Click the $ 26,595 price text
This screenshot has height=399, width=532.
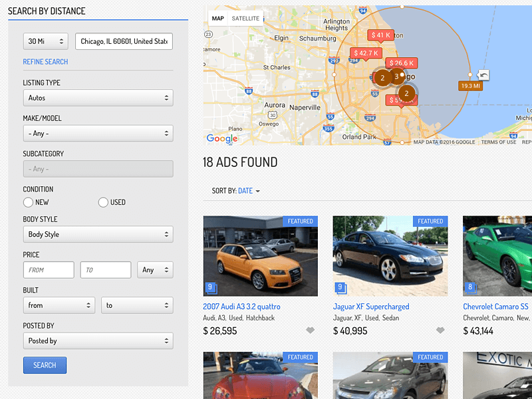[x=220, y=331]
